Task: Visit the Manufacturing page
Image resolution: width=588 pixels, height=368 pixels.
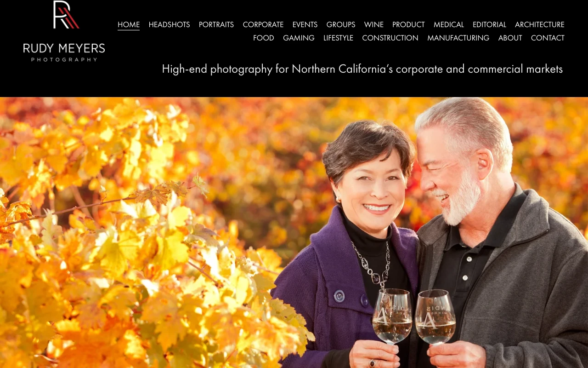Action: coord(458,38)
